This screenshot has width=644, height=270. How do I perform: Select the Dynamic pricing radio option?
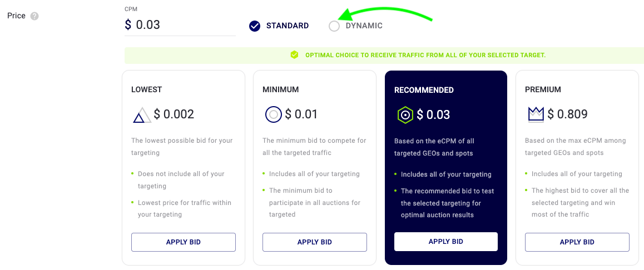334,26
